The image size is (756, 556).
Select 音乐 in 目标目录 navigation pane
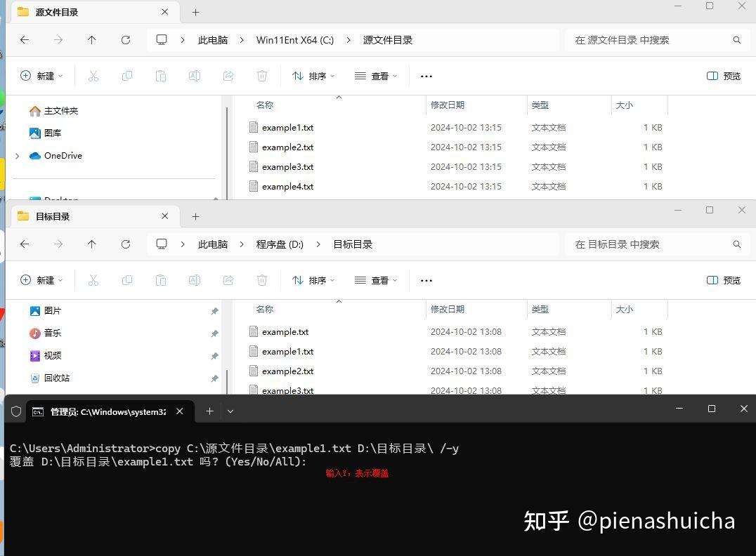point(46,333)
